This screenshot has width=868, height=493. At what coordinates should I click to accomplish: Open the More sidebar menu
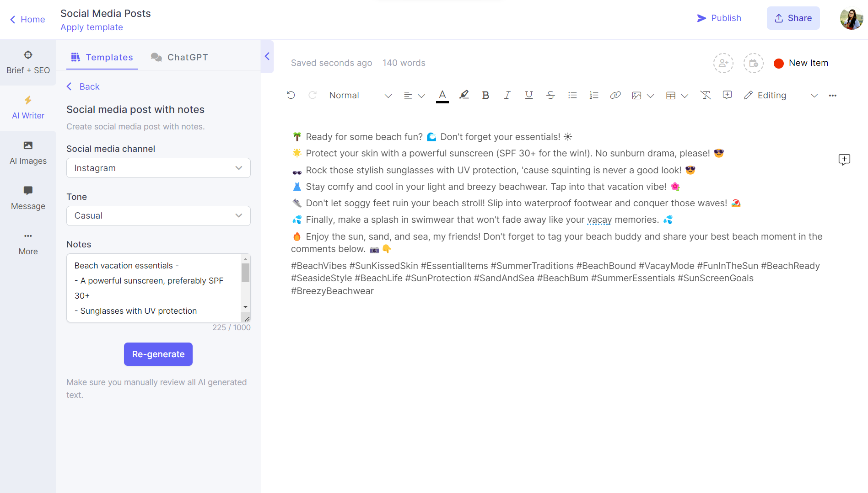(28, 243)
